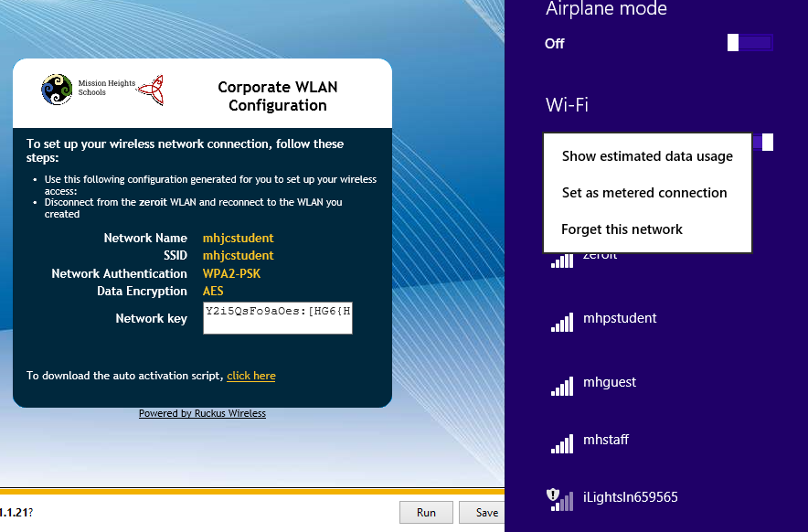
Task: Select the mhstaff network name
Action: [606, 440]
